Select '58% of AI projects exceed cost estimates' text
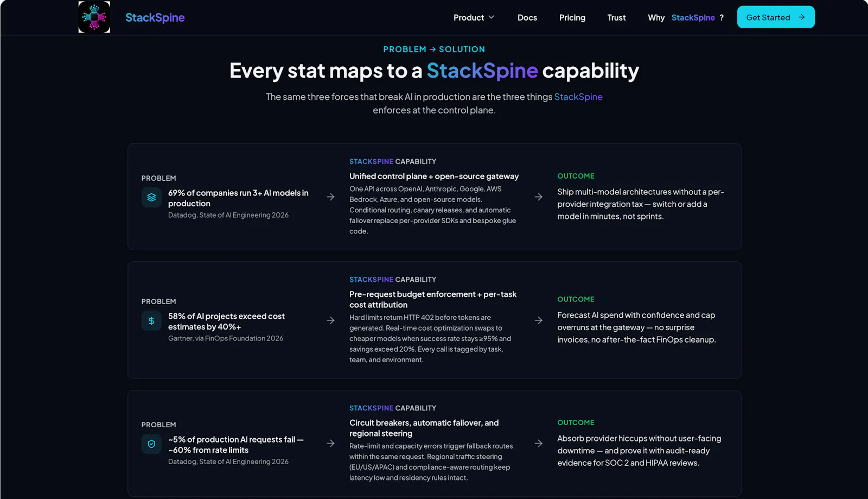868x499 pixels. 226,321
